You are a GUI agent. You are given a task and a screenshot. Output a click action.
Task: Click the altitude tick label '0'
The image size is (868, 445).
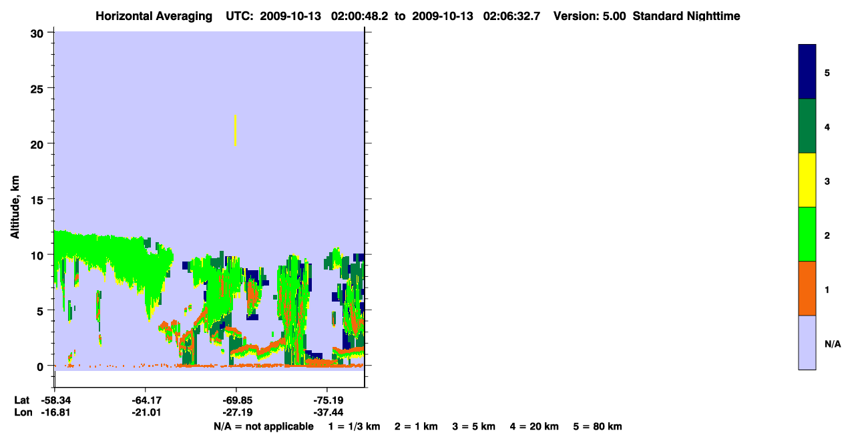tap(41, 366)
